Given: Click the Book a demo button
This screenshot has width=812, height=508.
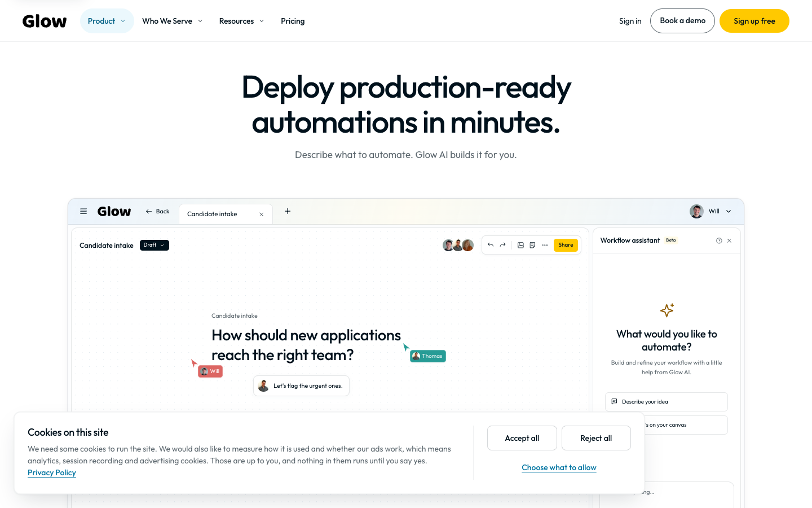Looking at the screenshot, I should 682,21.
